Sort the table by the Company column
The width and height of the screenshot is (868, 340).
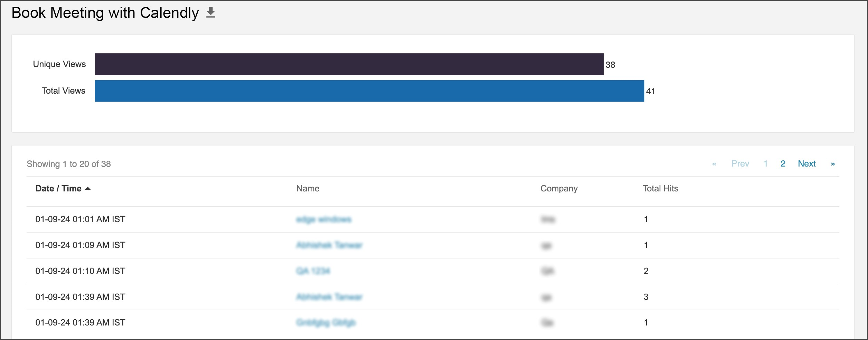point(559,189)
